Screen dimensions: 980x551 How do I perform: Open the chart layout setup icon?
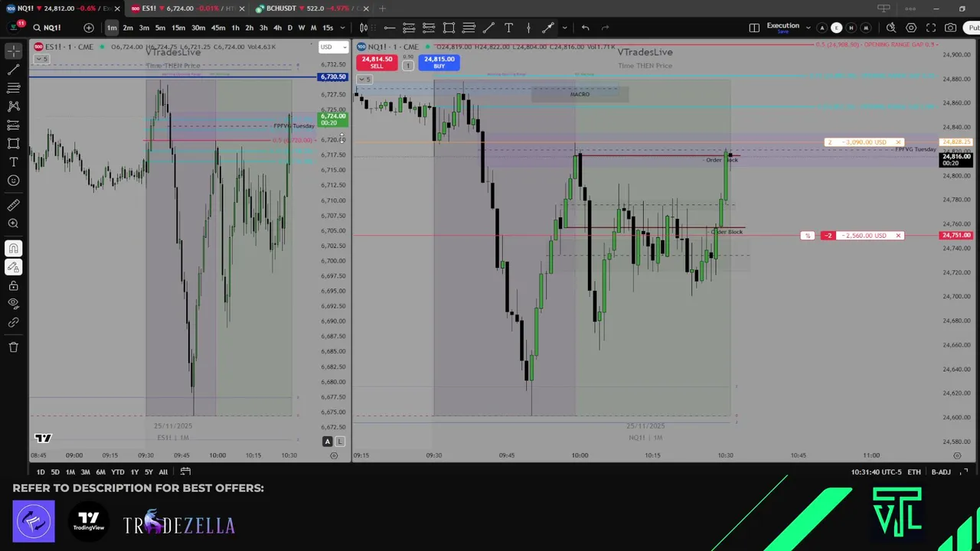coord(754,28)
